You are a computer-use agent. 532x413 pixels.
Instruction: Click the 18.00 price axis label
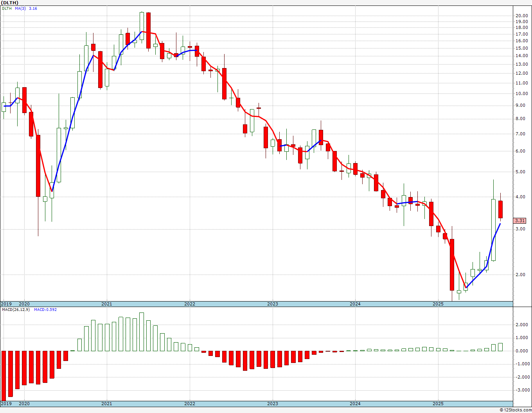tap(521, 27)
